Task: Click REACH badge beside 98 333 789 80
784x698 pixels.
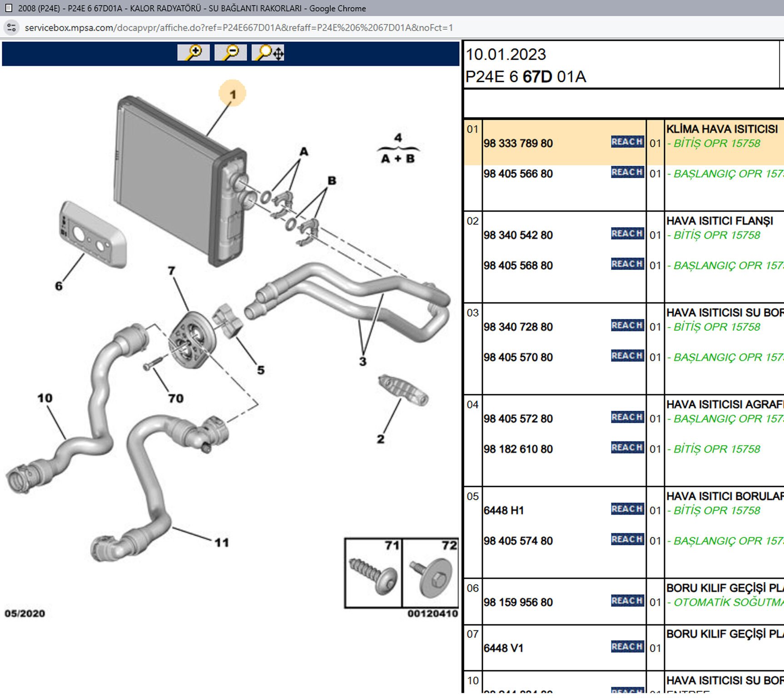Action: coord(627,142)
